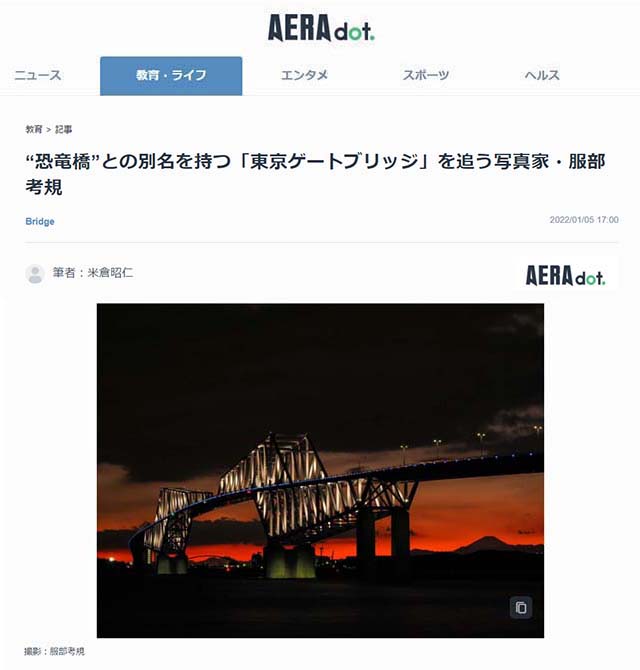Switch to the エンタメ tab
Viewport: 640px width, 670px height.
(304, 75)
